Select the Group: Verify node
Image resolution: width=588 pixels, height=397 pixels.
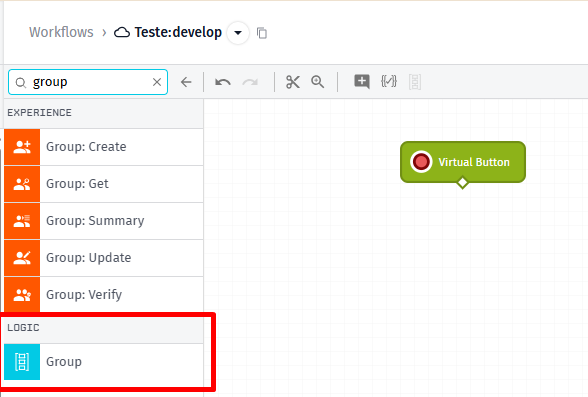point(104,295)
